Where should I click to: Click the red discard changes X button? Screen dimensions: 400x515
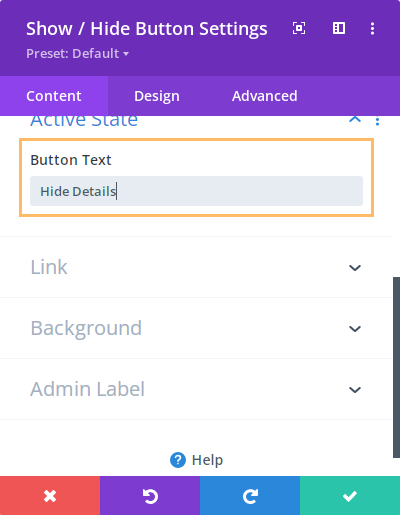pyautogui.click(x=50, y=496)
